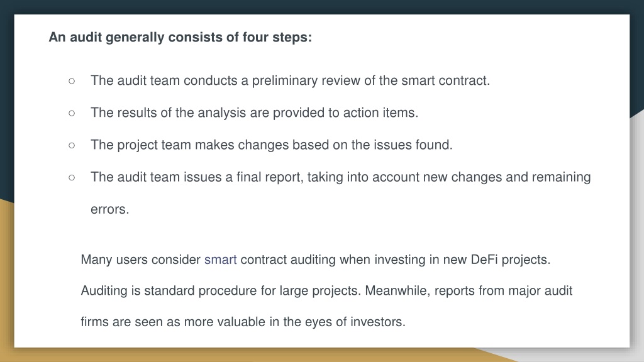The width and height of the screenshot is (644, 362).
Task: Click the sentence "Auditing is standard procedure for large projects"
Action: 221,290
